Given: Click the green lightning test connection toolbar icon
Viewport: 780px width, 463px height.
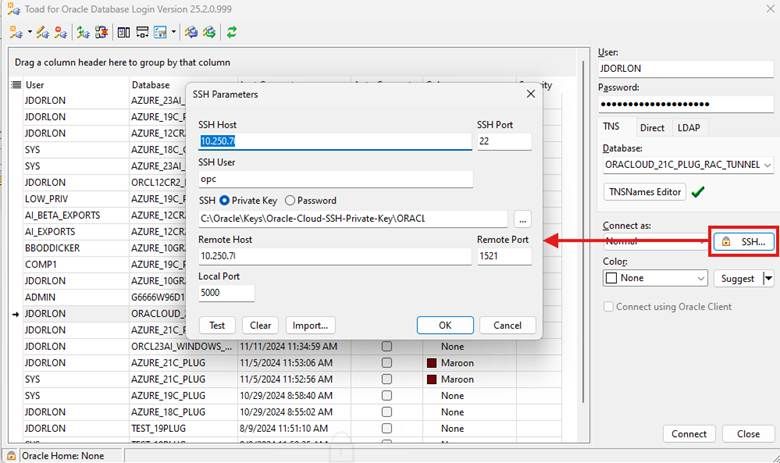Looking at the screenshot, I should tap(83, 32).
